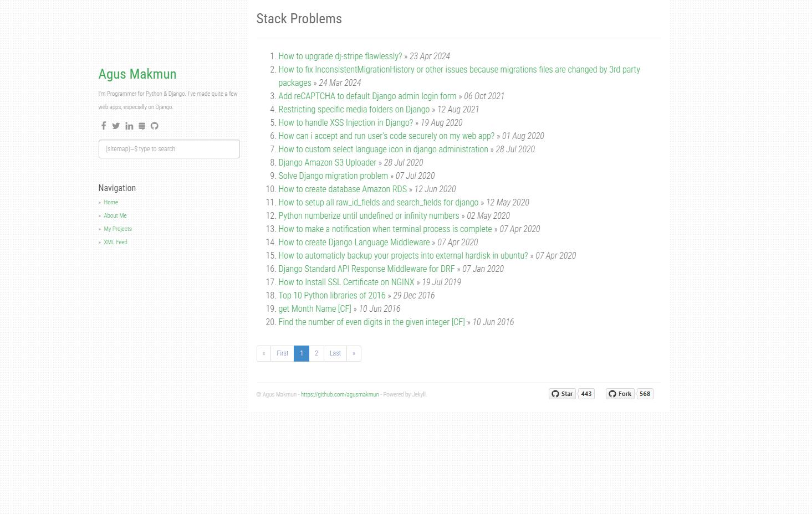Click the GitHub octocat icon in sidebar
Viewport: 812px width, 515px height.
155,126
